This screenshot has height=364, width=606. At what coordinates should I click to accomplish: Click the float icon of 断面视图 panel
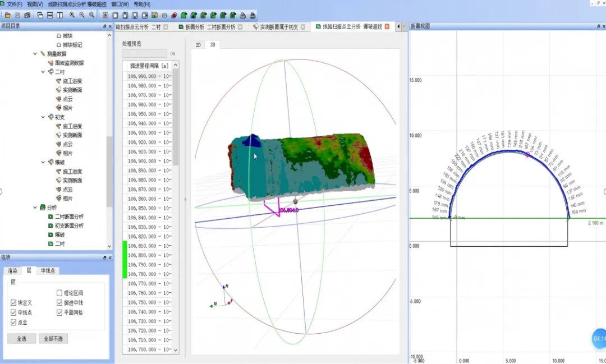coord(599,26)
